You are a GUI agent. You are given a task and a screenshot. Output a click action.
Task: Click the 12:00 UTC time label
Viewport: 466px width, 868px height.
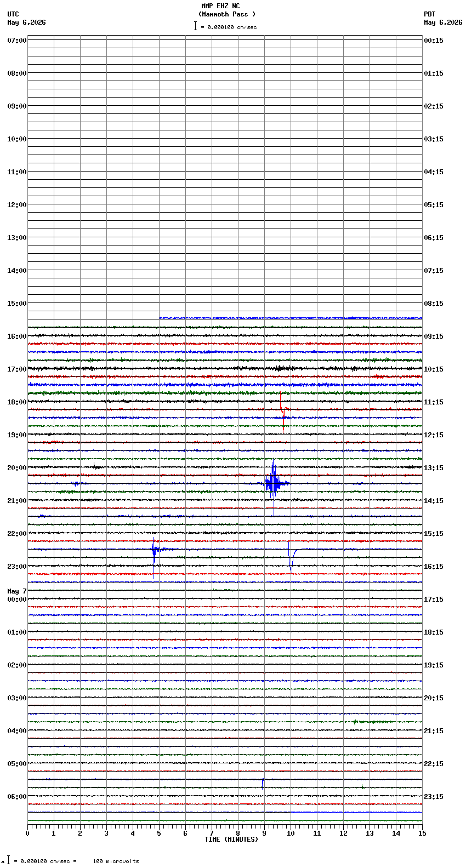coord(17,205)
